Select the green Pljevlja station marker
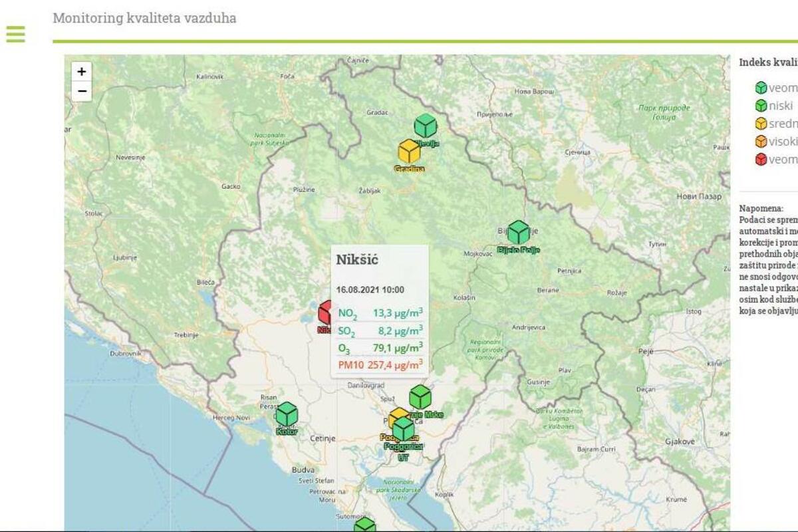 (x=426, y=126)
